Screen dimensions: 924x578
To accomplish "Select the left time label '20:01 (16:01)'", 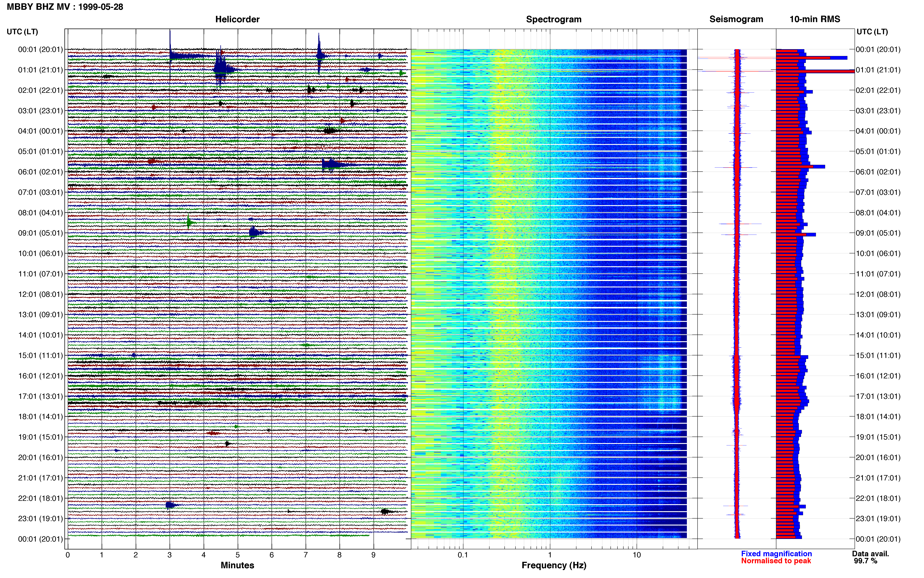I will 40,458.
